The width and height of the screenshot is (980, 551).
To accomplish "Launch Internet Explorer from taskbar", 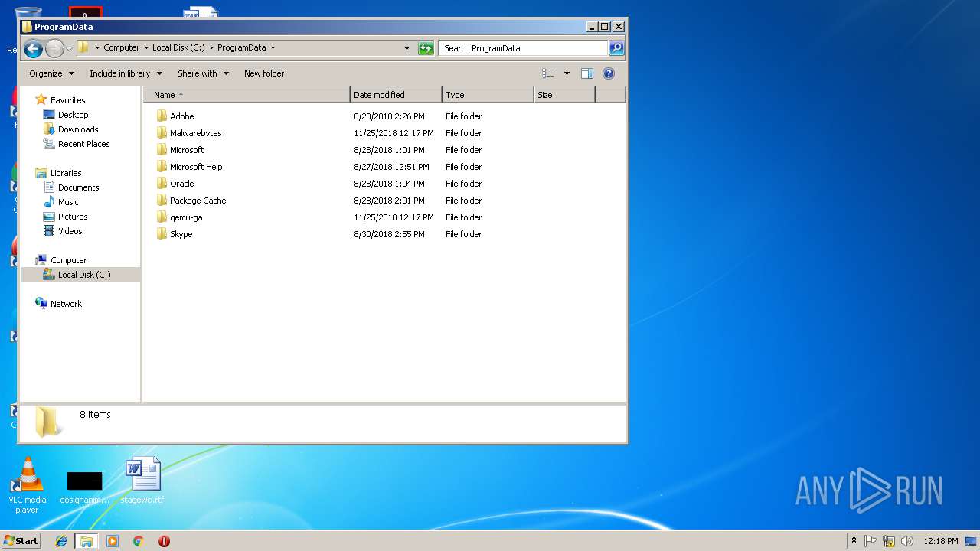I will tap(61, 541).
